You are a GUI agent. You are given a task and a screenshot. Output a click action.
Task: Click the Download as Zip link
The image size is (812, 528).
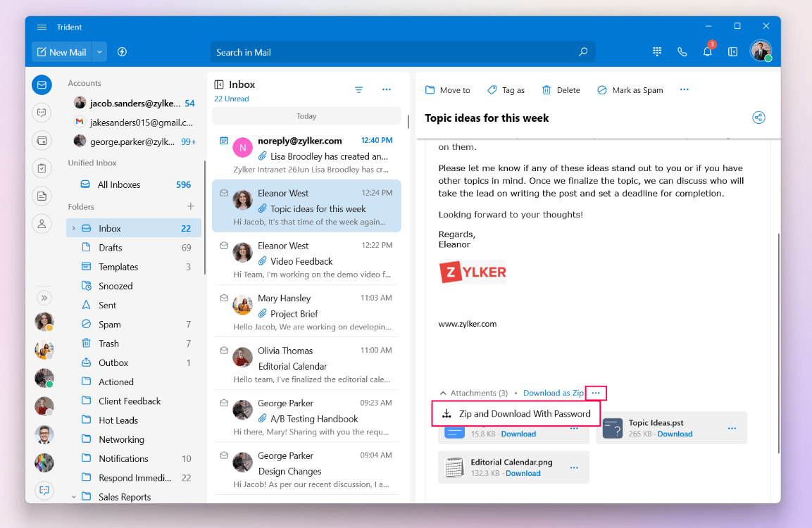pos(553,393)
